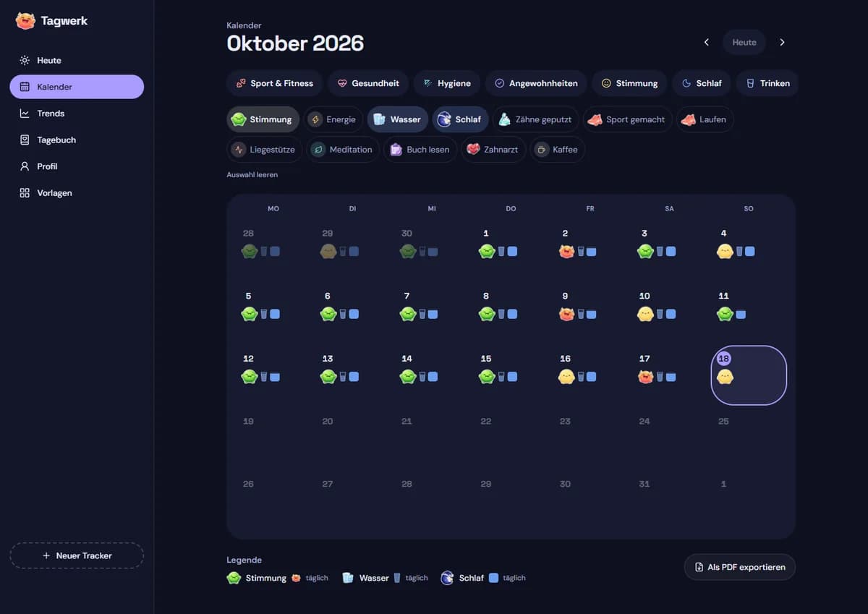Screen dimensions: 868x614
Task: Toggle the Liegestütze tracker chip
Action: 264,150
